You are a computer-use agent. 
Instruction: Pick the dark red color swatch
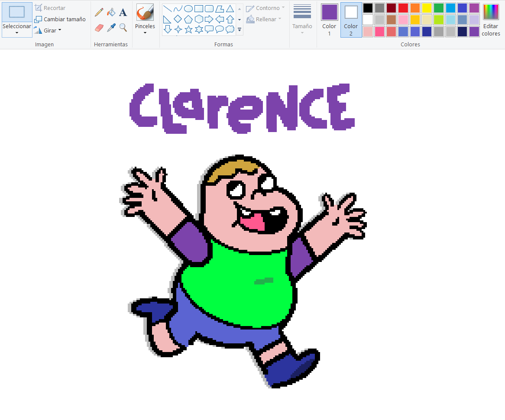tap(392, 8)
